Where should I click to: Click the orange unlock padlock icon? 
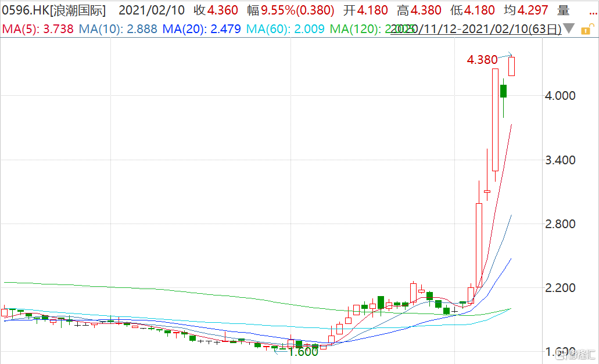click(x=587, y=29)
